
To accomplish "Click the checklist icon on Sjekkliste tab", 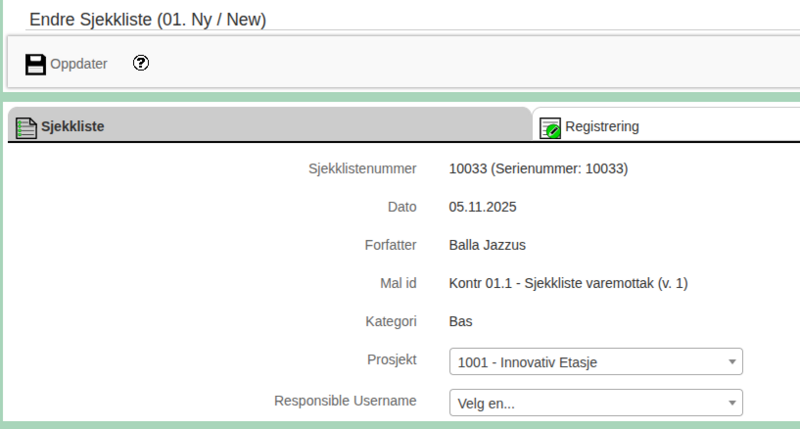I will point(27,127).
